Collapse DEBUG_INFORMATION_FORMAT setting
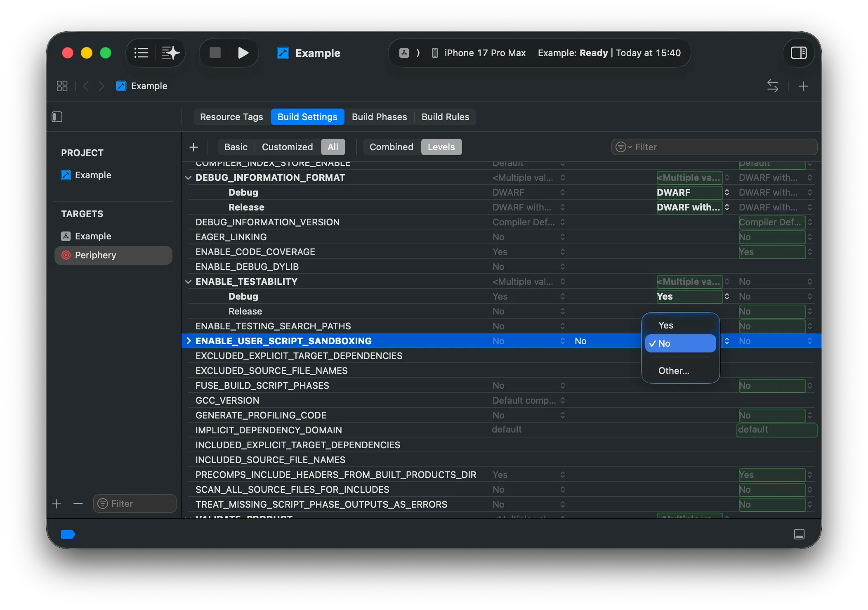868x610 pixels. (x=188, y=177)
